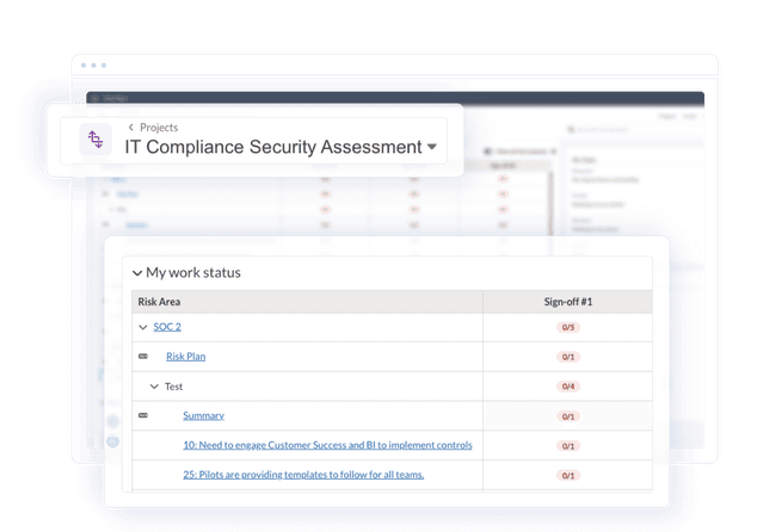The image size is (764, 532).
Task: Go back to Projects
Action: 159,127
